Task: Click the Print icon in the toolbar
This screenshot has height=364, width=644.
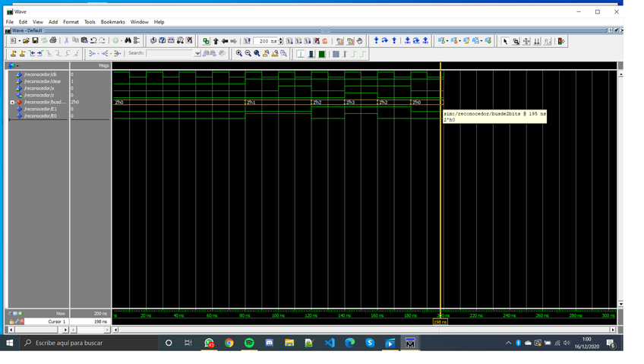Action: click(53, 40)
